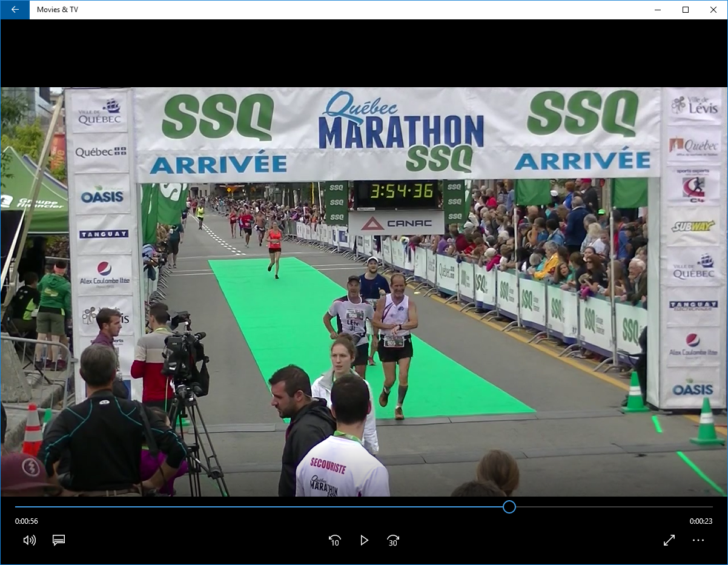Switch the video to full screen
728x565 pixels.
click(669, 540)
